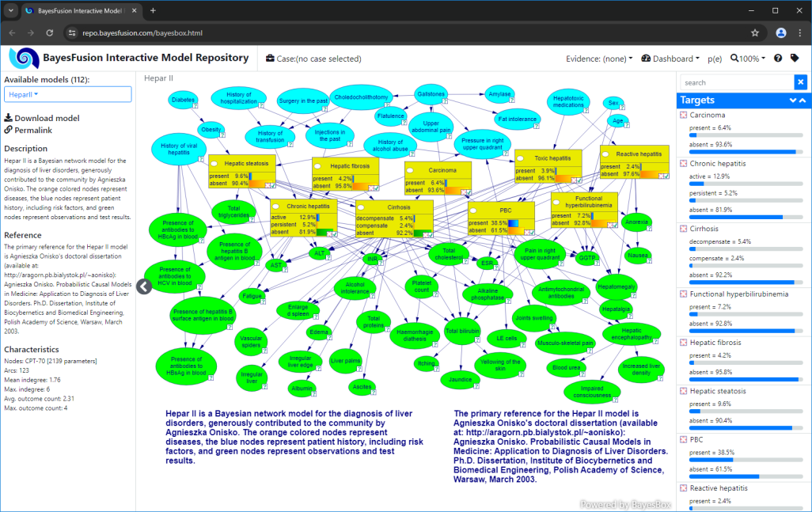Click the check mark on Carcinoma node
This screenshot has width=812, height=512.
tap(469, 192)
